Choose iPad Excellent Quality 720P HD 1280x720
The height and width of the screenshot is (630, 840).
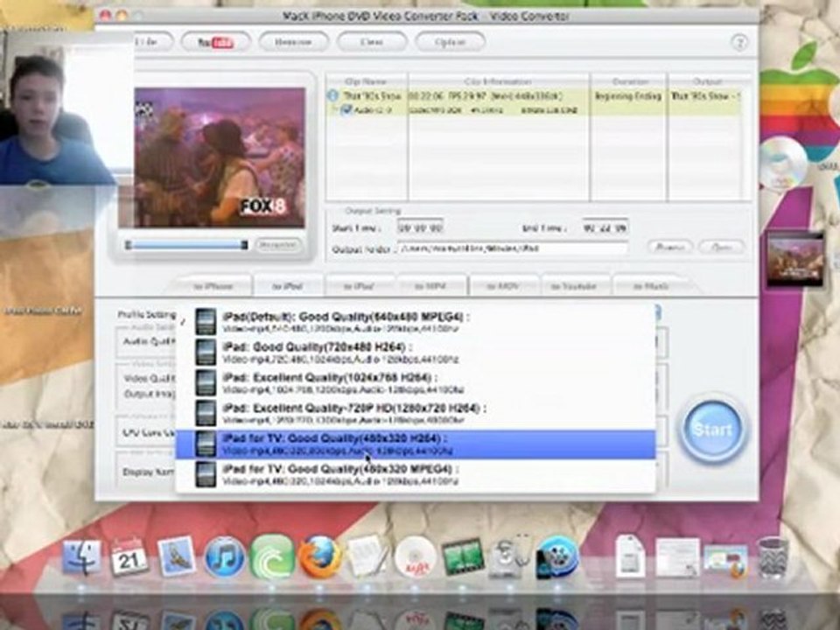pyautogui.click(x=416, y=414)
